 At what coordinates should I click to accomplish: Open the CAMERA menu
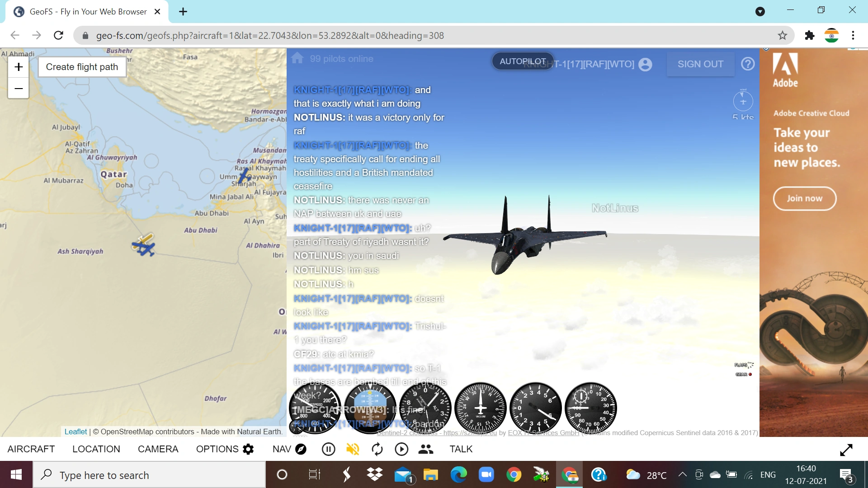158,449
